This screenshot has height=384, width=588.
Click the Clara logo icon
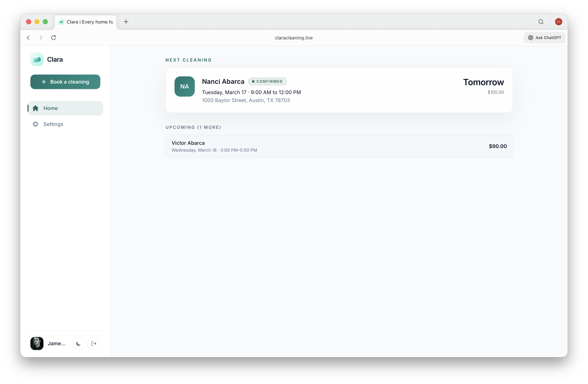coord(37,59)
